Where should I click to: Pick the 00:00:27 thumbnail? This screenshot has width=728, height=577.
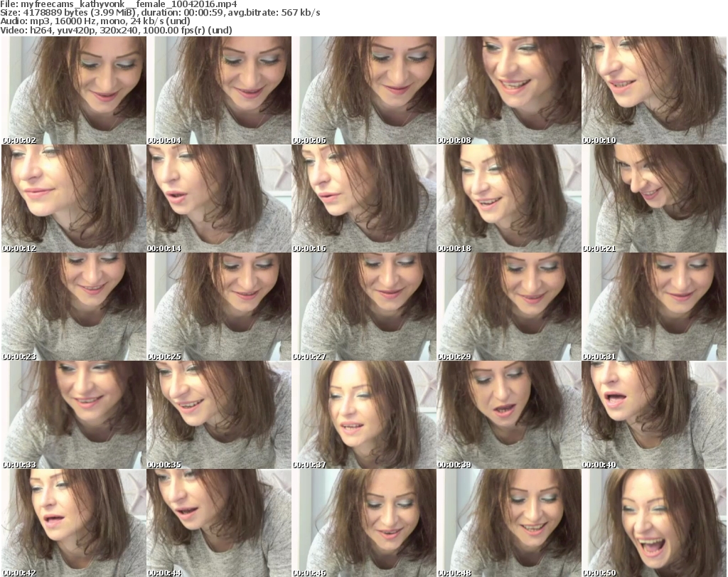point(364,307)
